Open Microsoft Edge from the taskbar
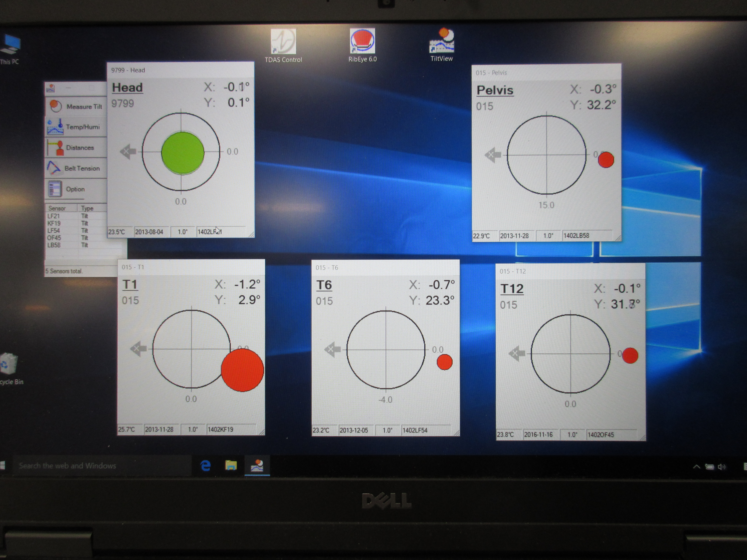The height and width of the screenshot is (560, 747). (x=205, y=466)
